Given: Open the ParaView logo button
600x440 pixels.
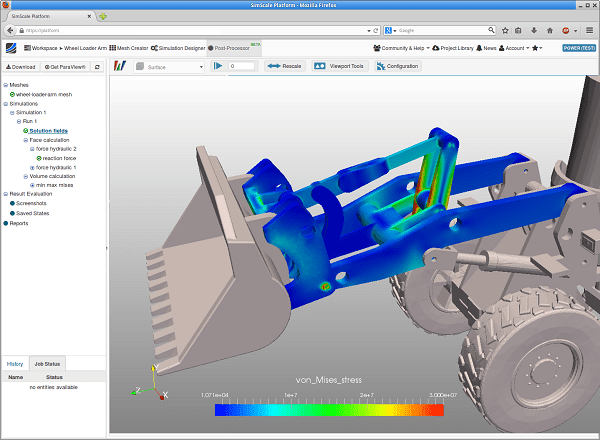Looking at the screenshot, I should pyautogui.click(x=120, y=66).
